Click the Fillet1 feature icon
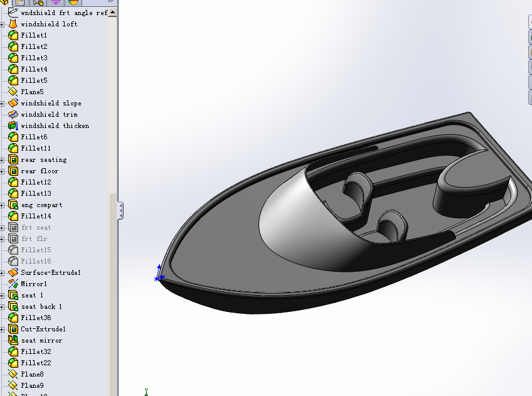532x396 pixels. point(13,35)
